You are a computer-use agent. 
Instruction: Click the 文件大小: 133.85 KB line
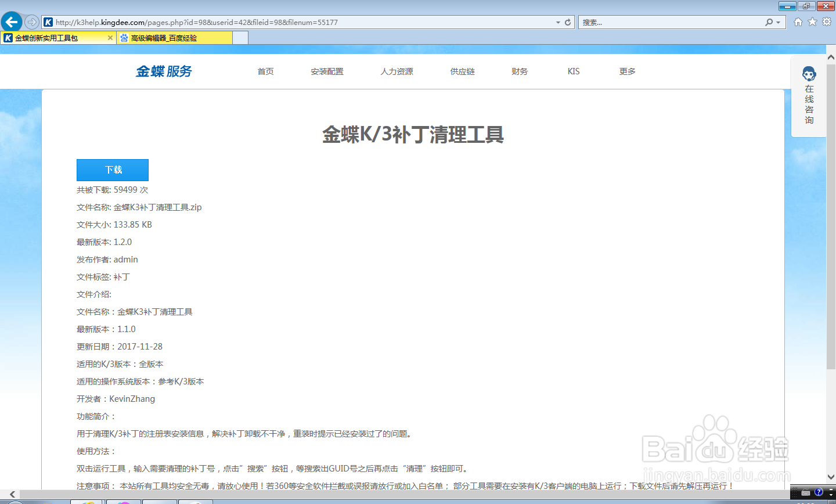[x=114, y=225]
